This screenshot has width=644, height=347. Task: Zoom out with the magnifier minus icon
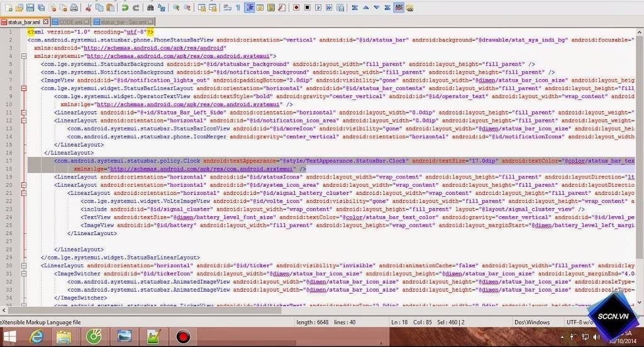(x=187, y=8)
